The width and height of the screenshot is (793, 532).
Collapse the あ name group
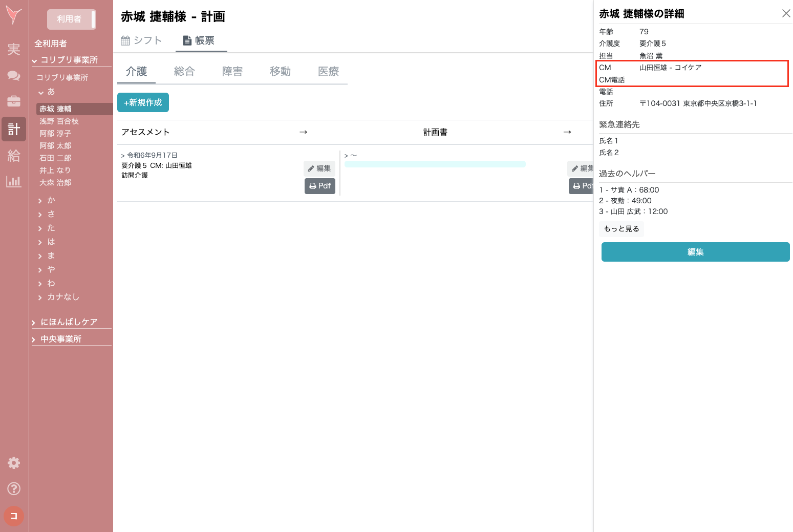tap(50, 92)
